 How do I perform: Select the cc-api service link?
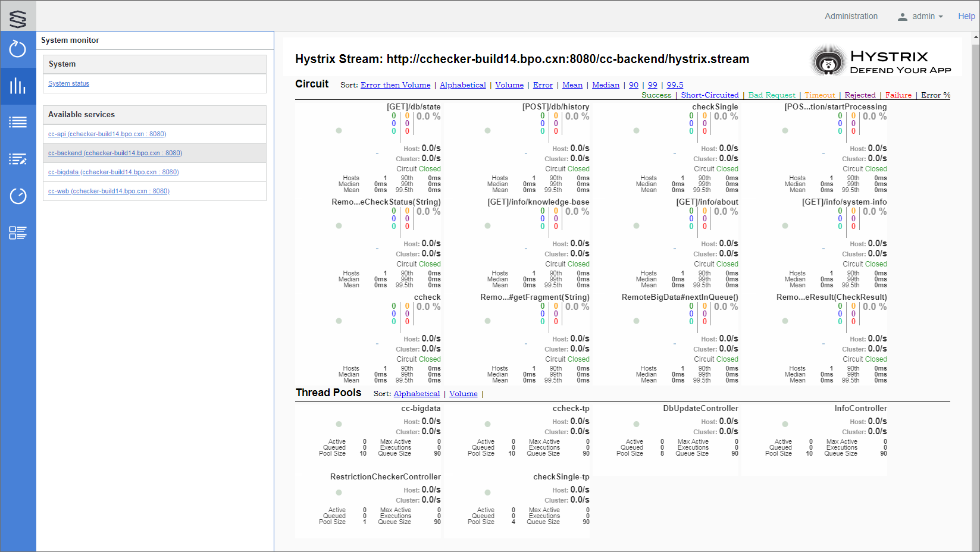[107, 134]
